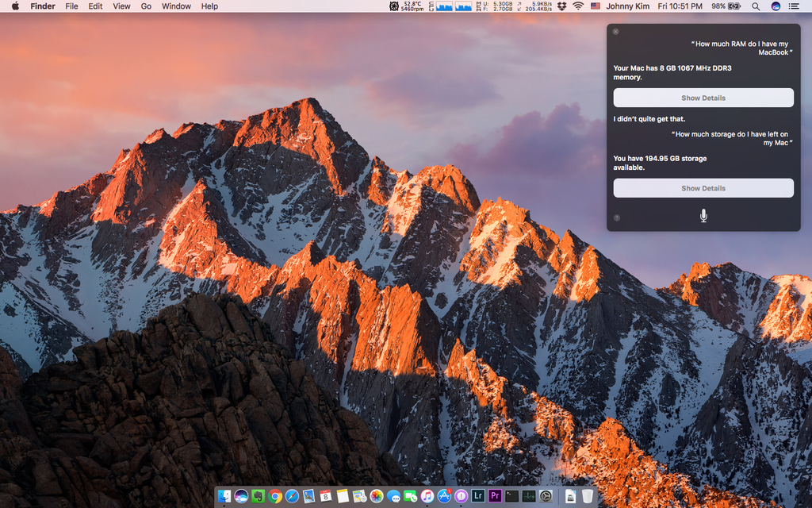This screenshot has width=812, height=508.
Task: Click the Fri 10:51 PM clock
Action: pyautogui.click(x=680, y=6)
